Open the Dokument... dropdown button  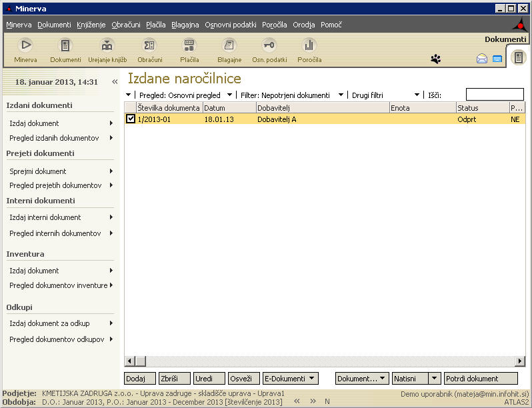click(362, 379)
